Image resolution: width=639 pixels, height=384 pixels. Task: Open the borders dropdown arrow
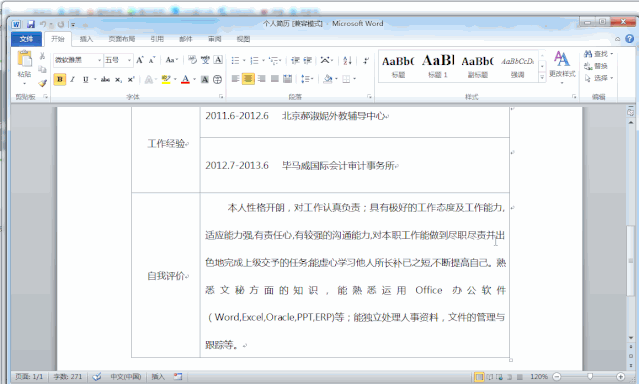click(355, 79)
